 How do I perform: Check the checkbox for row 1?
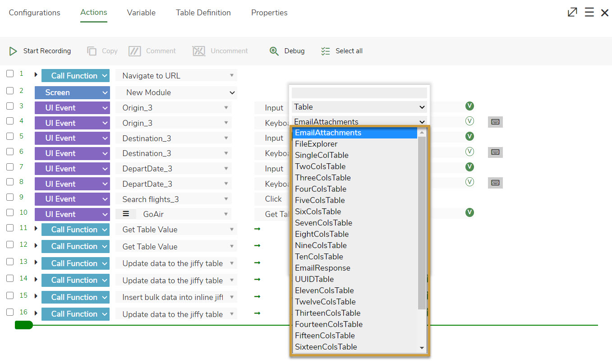point(10,74)
